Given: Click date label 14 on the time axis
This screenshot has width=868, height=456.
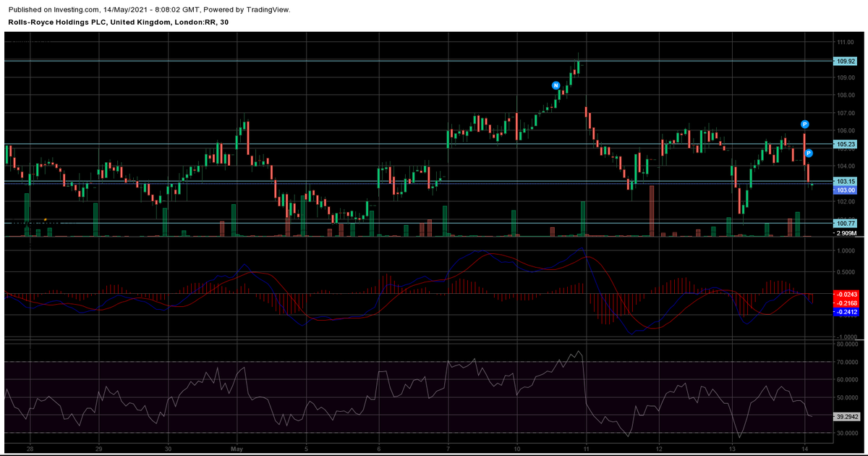Looking at the screenshot, I should pos(805,448).
